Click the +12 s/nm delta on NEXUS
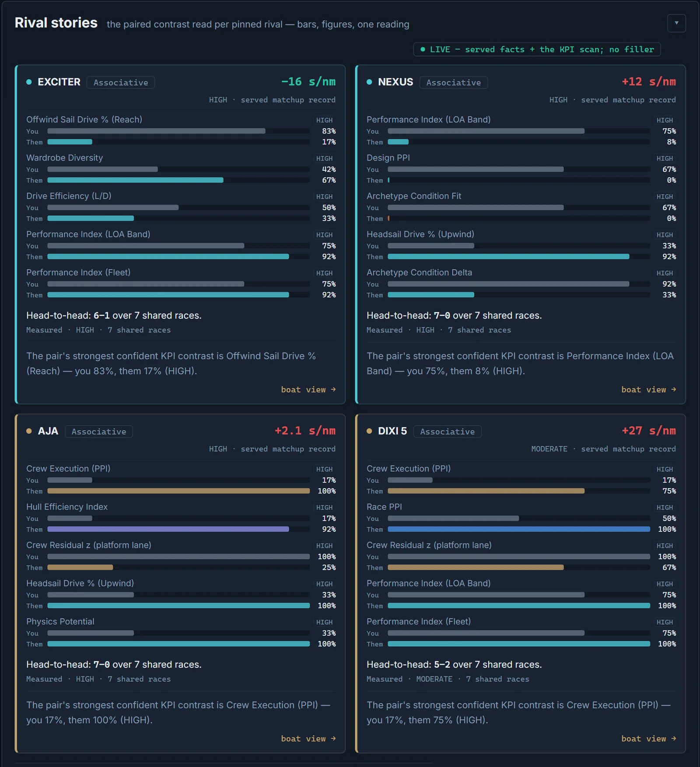Image resolution: width=700 pixels, height=767 pixels. coord(649,81)
